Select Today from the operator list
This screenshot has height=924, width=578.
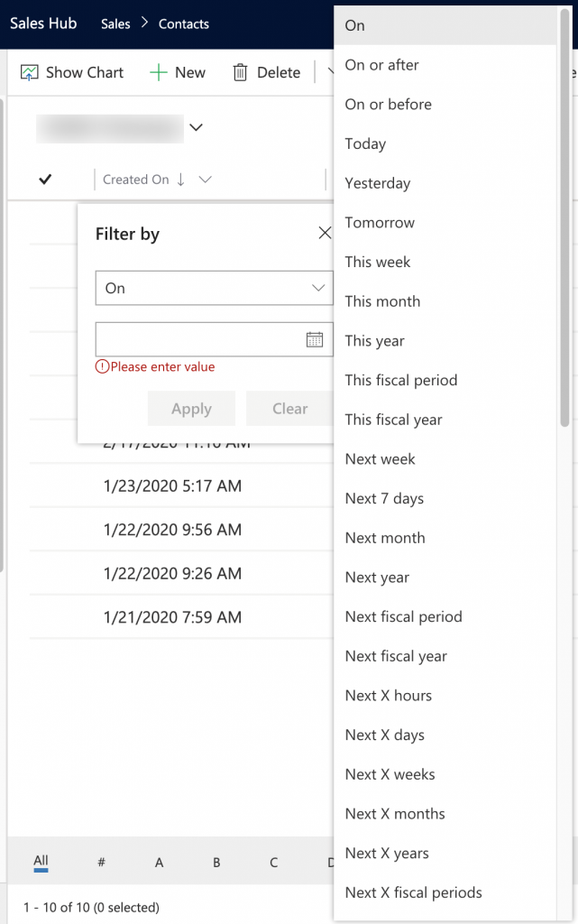click(x=365, y=143)
